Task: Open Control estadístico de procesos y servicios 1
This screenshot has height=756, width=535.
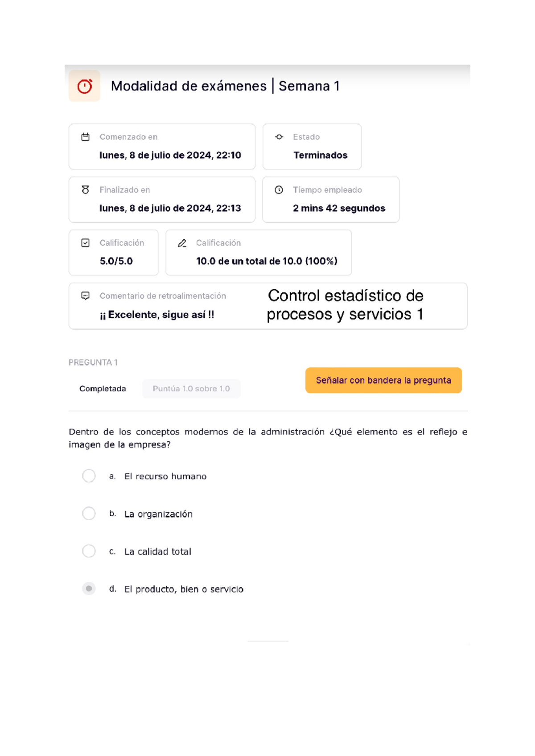Action: [346, 305]
